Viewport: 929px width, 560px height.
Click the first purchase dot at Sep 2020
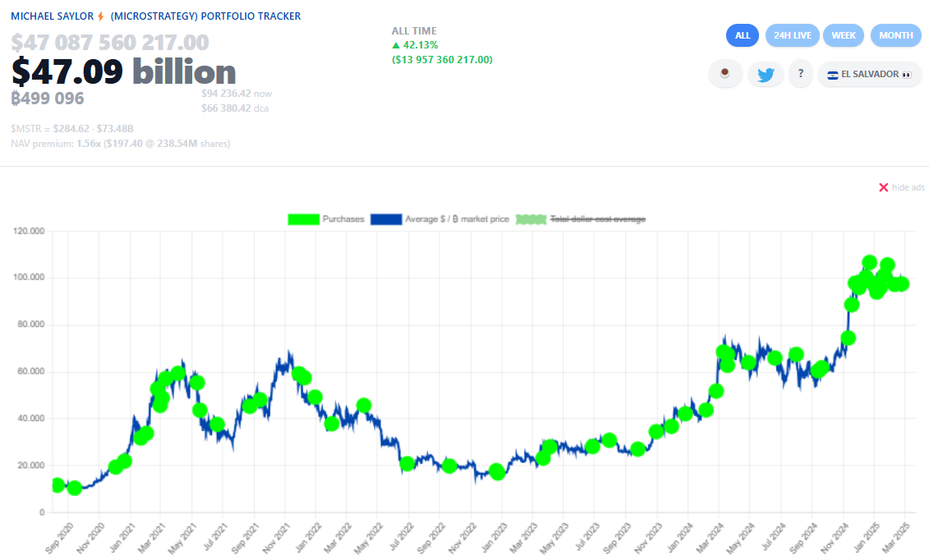tap(57, 485)
